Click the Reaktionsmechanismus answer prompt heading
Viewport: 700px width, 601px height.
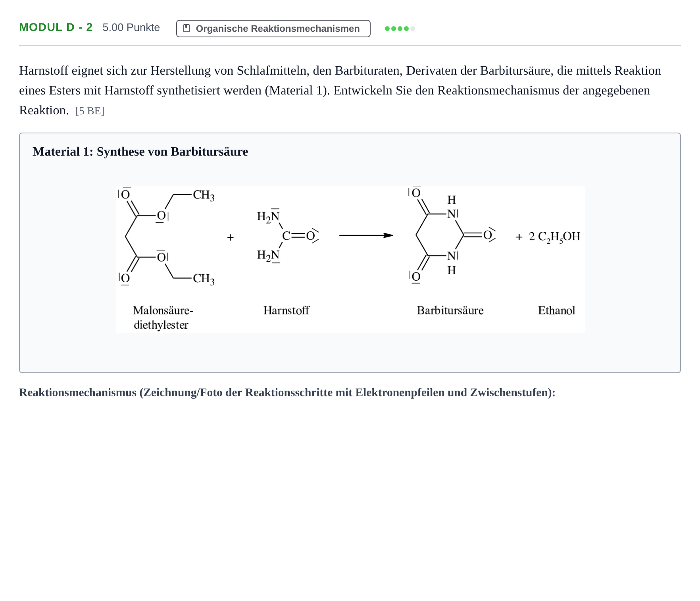click(287, 392)
